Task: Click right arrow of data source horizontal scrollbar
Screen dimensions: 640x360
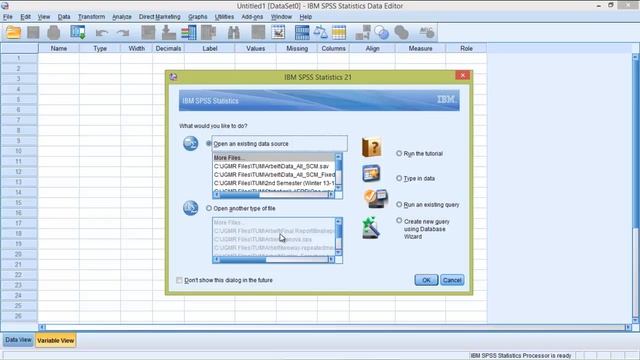Action: pos(331,195)
